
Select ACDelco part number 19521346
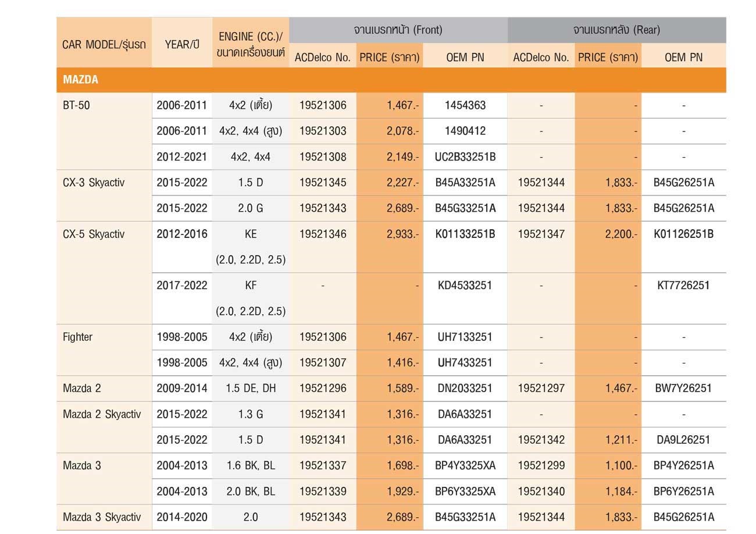(323, 234)
